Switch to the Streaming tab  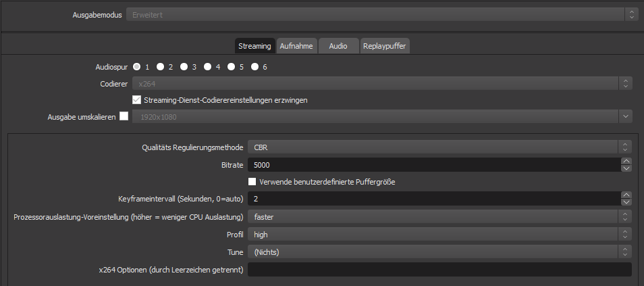click(254, 46)
